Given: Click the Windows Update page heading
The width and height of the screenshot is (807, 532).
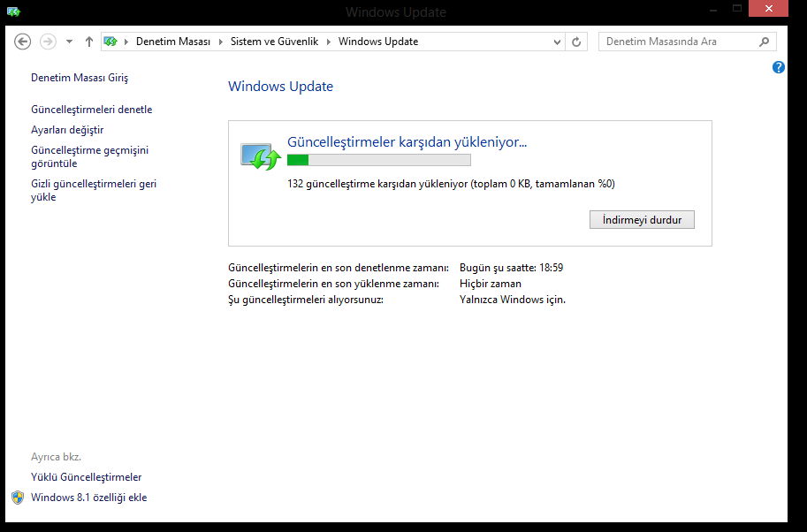Looking at the screenshot, I should click(x=280, y=87).
